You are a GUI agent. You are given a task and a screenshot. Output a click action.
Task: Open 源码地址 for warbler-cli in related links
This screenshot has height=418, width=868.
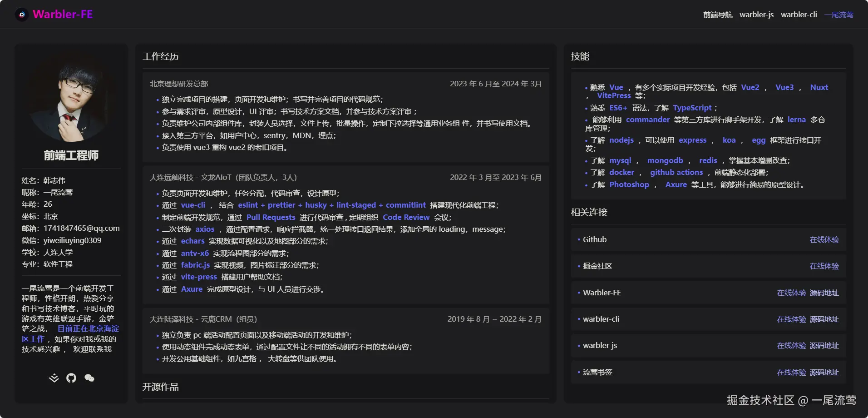(824, 319)
